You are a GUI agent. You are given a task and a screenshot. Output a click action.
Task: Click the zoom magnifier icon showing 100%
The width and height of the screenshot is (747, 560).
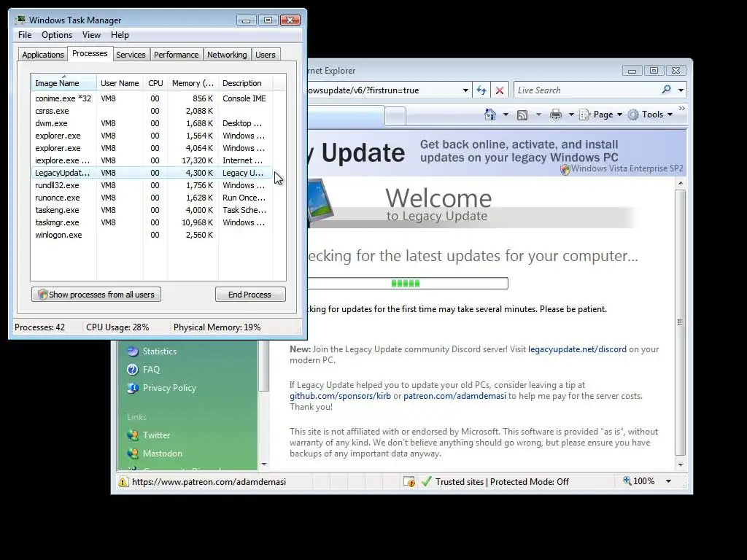(x=627, y=481)
